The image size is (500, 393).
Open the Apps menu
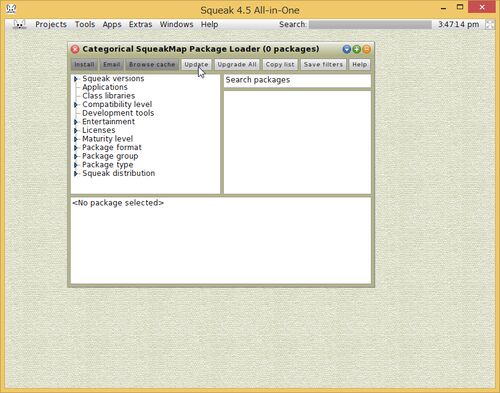(x=112, y=24)
